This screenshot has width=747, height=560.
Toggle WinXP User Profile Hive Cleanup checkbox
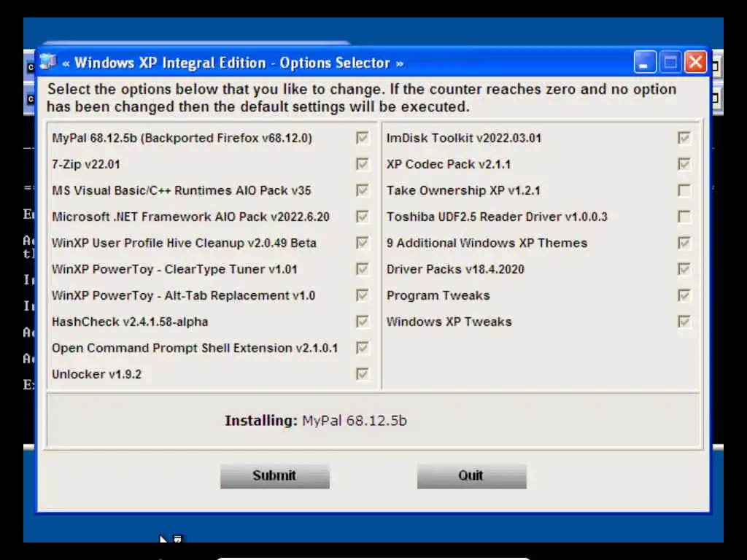click(362, 243)
